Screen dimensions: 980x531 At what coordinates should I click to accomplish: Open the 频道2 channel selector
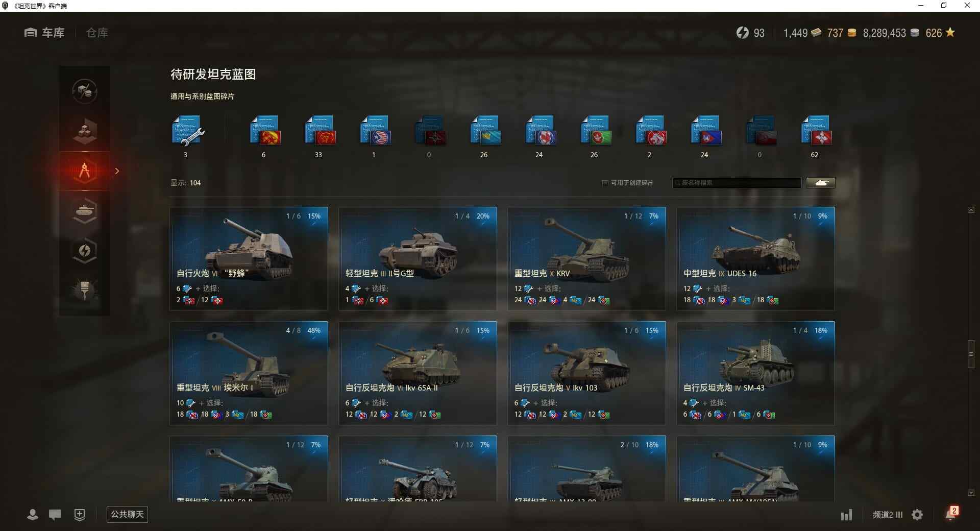pos(888,515)
